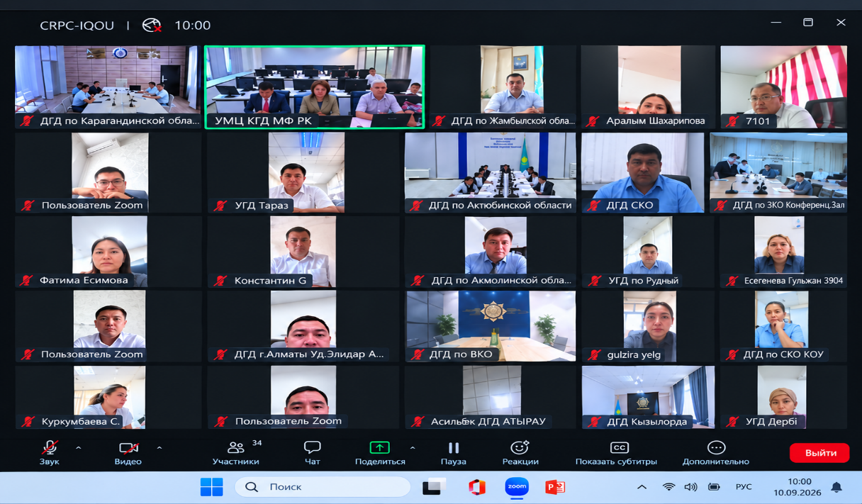Viewport: 862px width, 504px height.
Task: Unmute microphone with the Звук button
Action: pos(50,453)
